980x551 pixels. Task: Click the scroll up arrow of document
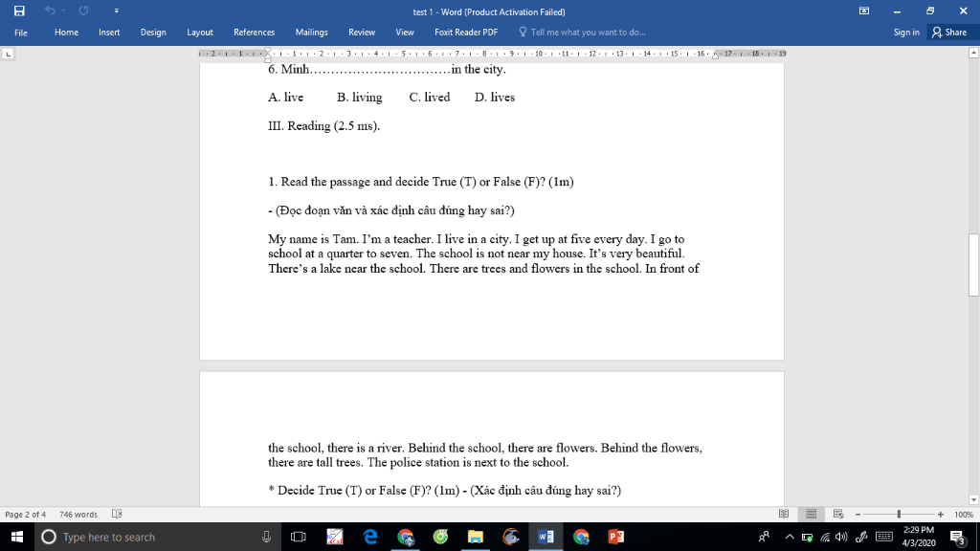click(973, 54)
